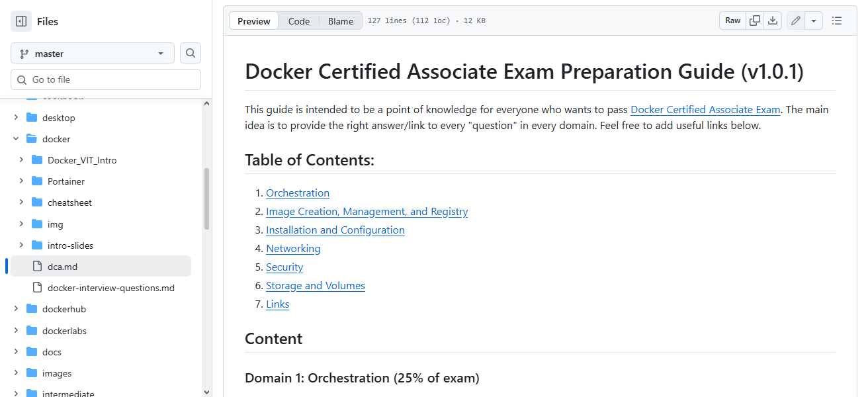
Task: Open the file search magnifier button
Action: point(191,53)
